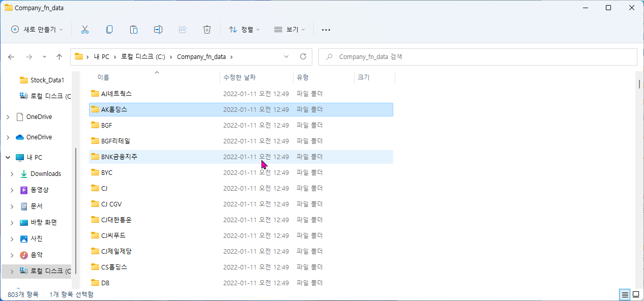The width and height of the screenshot is (644, 301).
Task: Click the CJ CGV folder icon
Action: click(95, 204)
